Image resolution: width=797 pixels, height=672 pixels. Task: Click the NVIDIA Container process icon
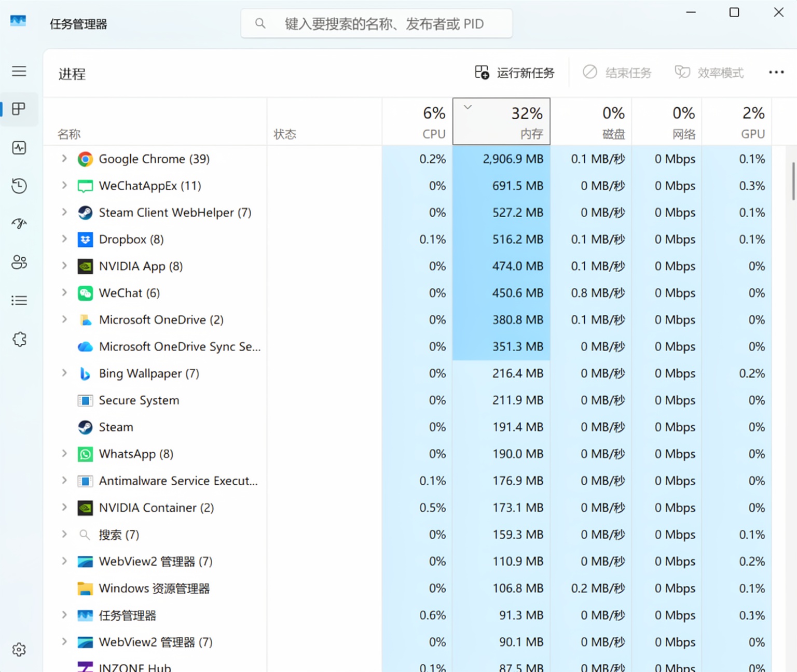point(85,508)
